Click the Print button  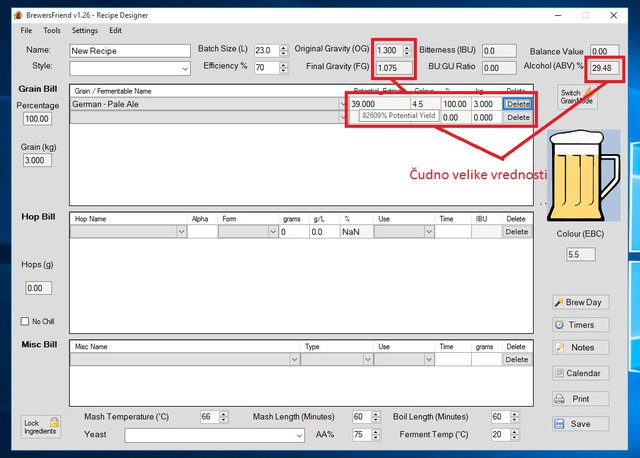pyautogui.click(x=581, y=398)
